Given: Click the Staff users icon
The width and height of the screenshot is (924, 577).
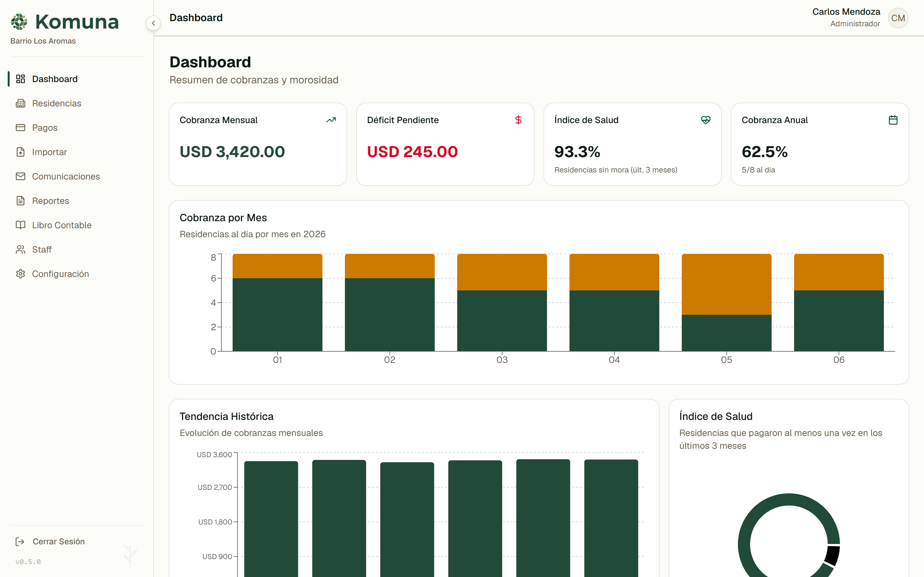Looking at the screenshot, I should tap(21, 250).
